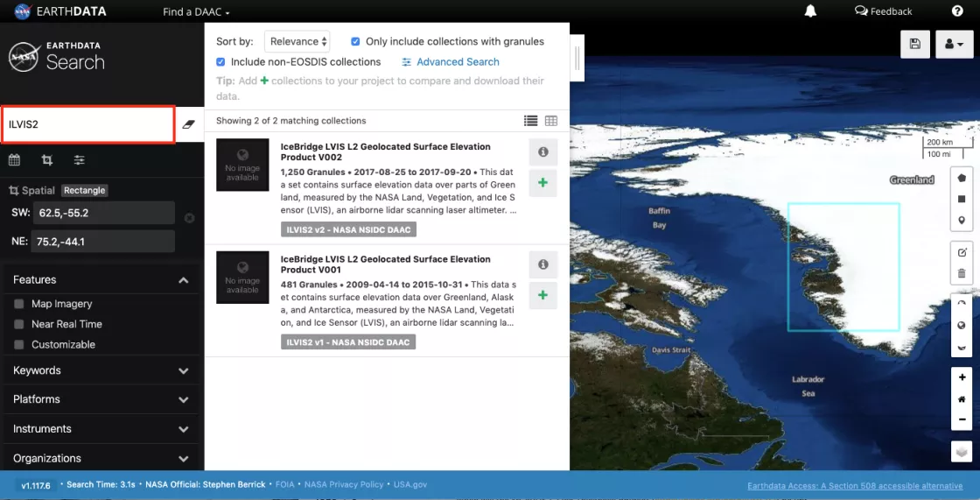This screenshot has width=980, height=500.
Task: View info for ILVIS2 V002 collection
Action: tap(542, 152)
